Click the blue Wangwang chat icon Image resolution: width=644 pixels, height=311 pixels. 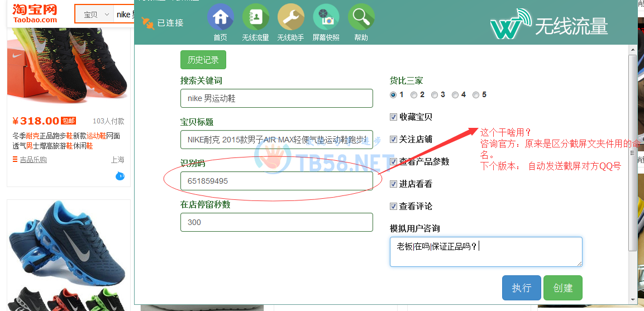[120, 176]
